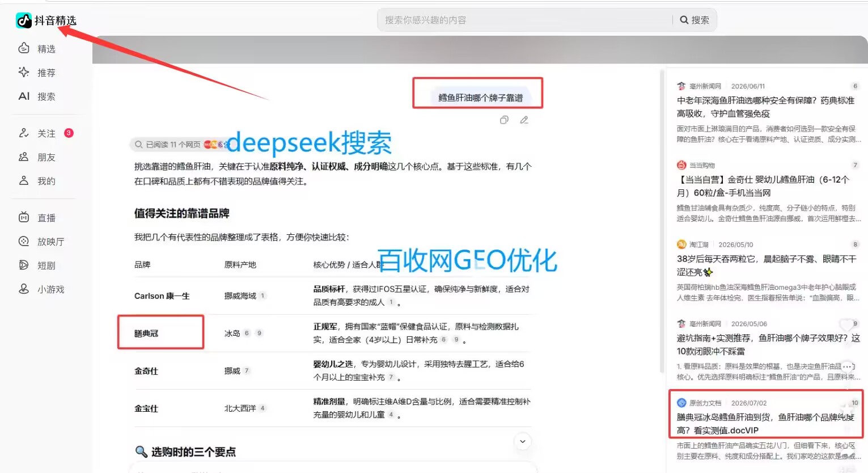Click the 品牌 column header
Screen dimensions: 868x473
142,265
